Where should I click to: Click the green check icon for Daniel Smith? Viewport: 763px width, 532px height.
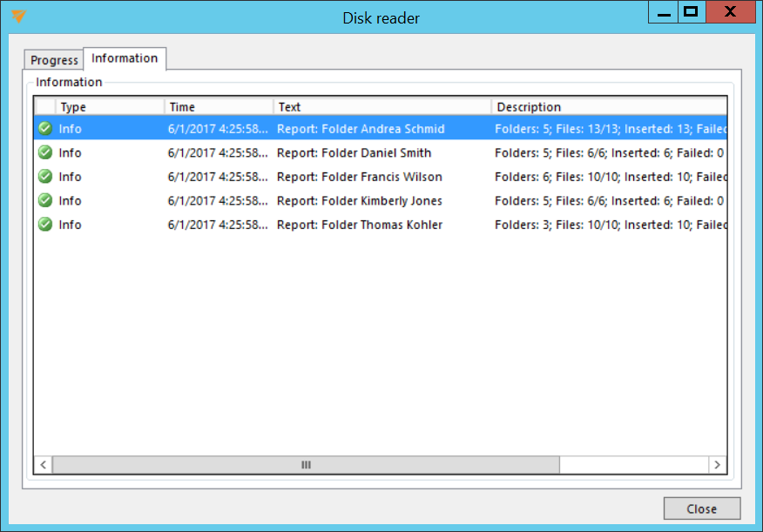pyautogui.click(x=45, y=153)
